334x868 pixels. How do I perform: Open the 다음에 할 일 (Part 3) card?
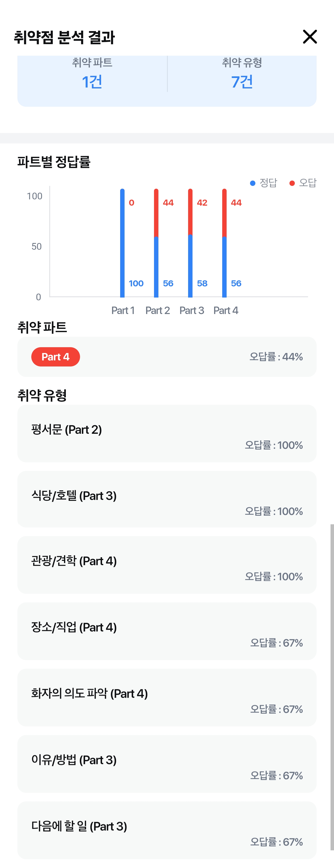[167, 830]
